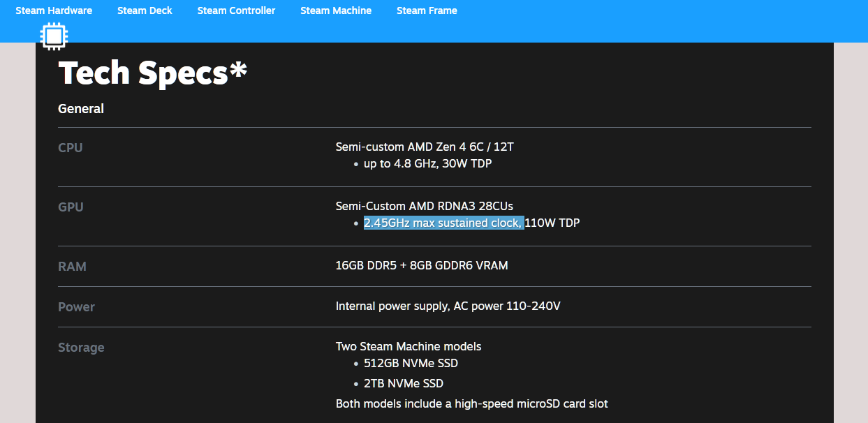868x423 pixels.
Task: Click the text Two Steam Machine models
Action: pyautogui.click(x=409, y=347)
